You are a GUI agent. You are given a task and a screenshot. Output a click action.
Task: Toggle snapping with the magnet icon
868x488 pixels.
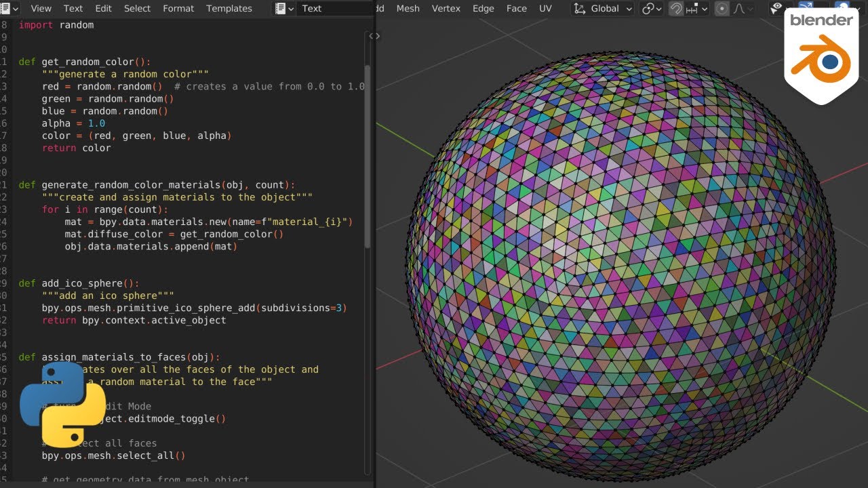[678, 8]
